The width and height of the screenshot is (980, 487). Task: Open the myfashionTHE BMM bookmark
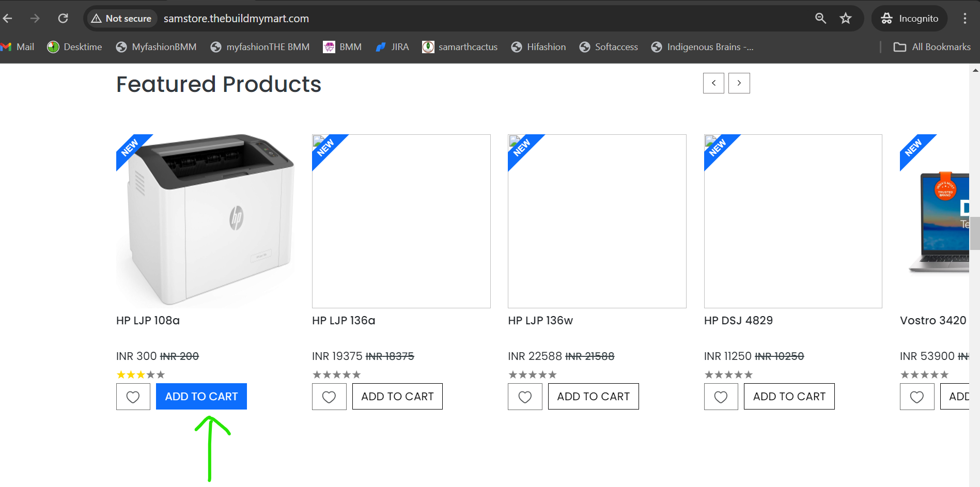coord(260,47)
